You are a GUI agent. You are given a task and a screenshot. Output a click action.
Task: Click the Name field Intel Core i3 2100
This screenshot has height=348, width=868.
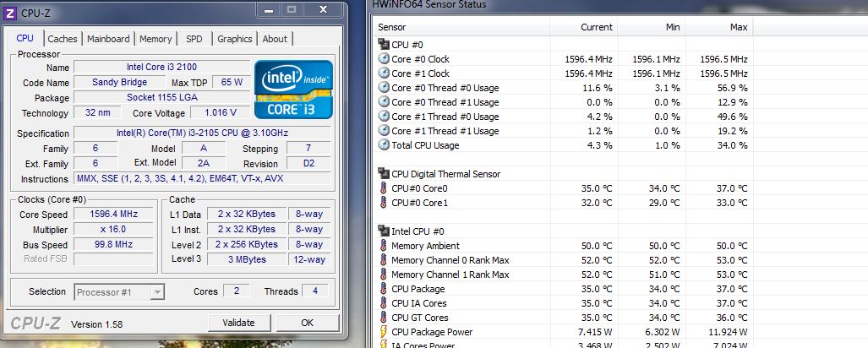click(161, 67)
